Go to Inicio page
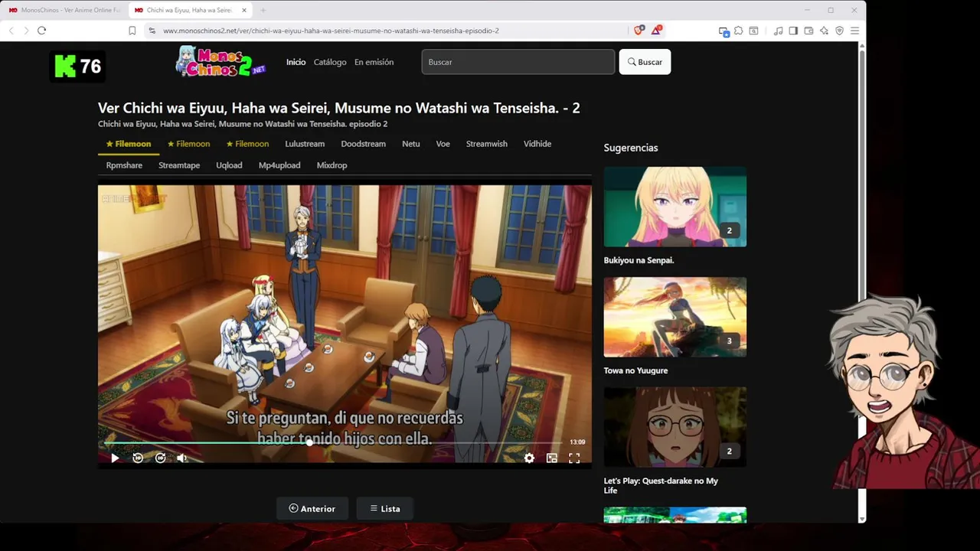The image size is (980, 551). tap(296, 62)
